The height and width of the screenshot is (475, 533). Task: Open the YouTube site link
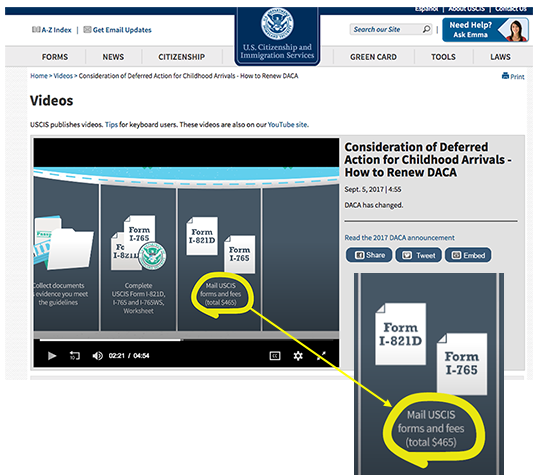288,125
